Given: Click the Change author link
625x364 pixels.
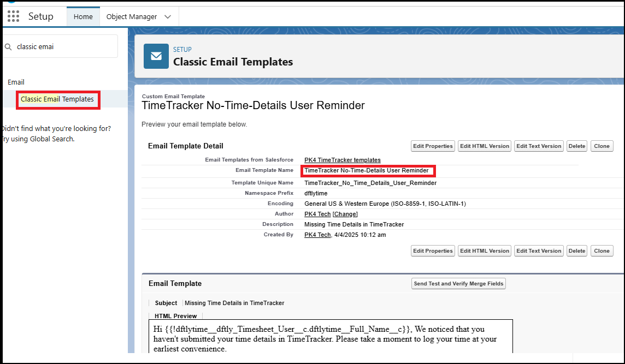Looking at the screenshot, I should tap(345, 214).
